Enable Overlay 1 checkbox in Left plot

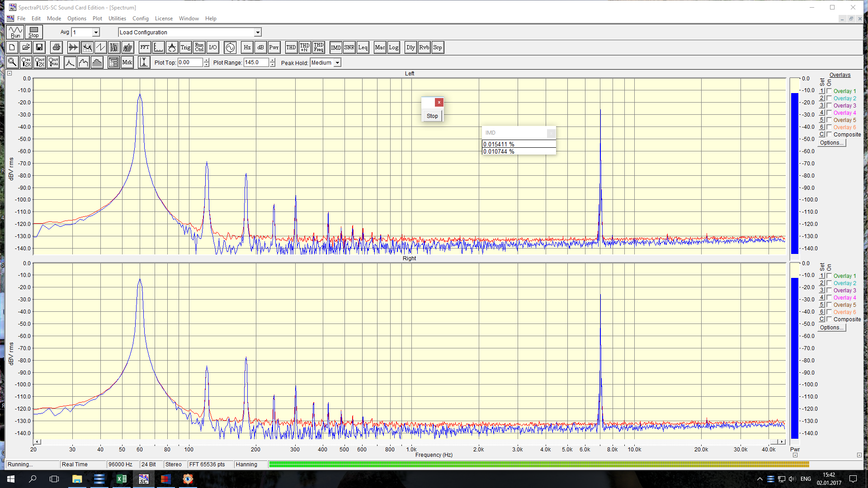pyautogui.click(x=829, y=91)
